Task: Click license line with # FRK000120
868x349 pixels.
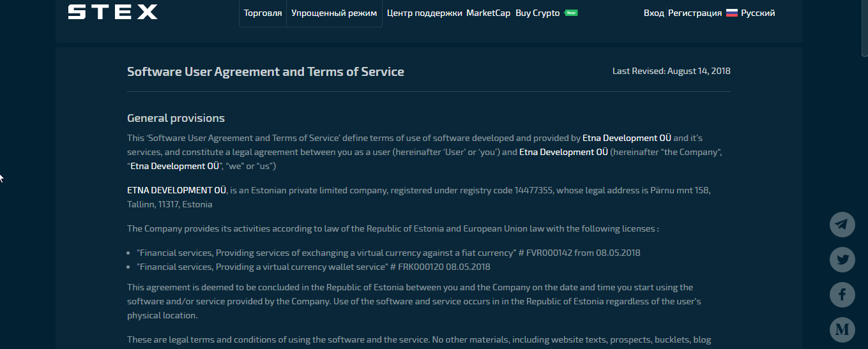Action: tap(314, 267)
